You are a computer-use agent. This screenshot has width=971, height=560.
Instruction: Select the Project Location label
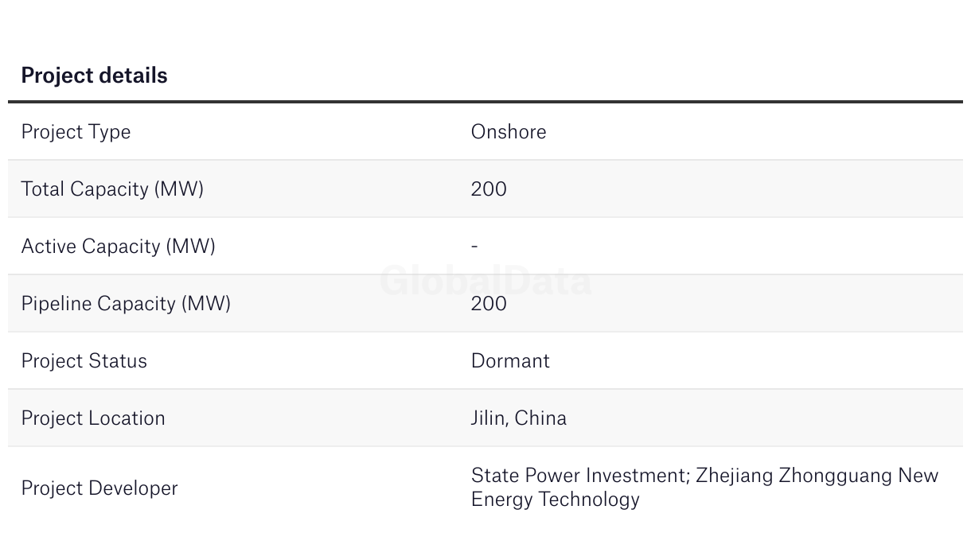(93, 418)
